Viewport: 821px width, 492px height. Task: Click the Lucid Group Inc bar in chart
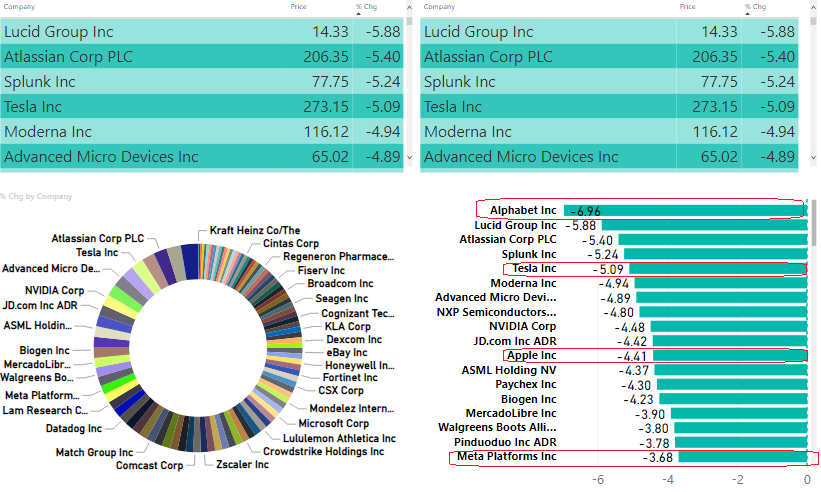point(704,225)
